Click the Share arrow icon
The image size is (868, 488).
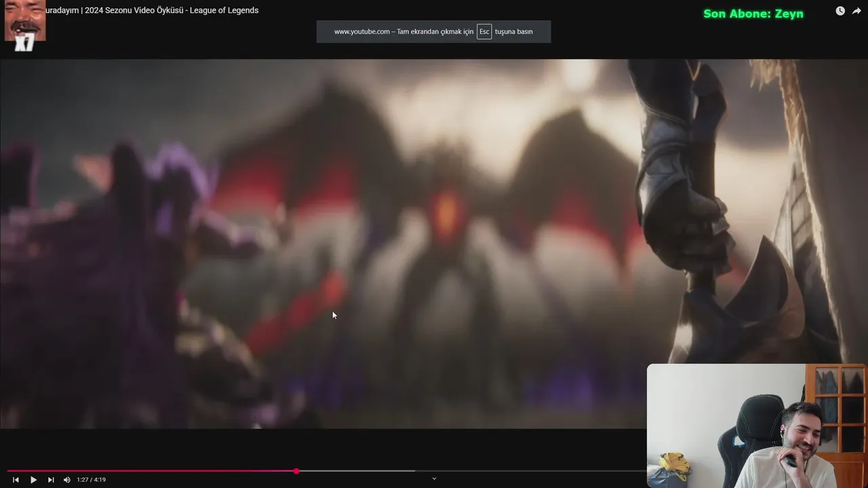856,11
